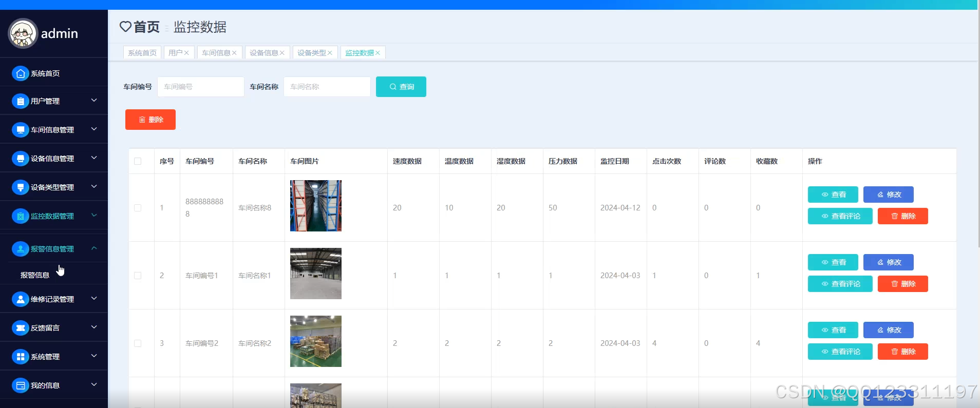This screenshot has height=408, width=980.
Task: Expand the 设备类型管理 menu chevron
Action: (94, 187)
